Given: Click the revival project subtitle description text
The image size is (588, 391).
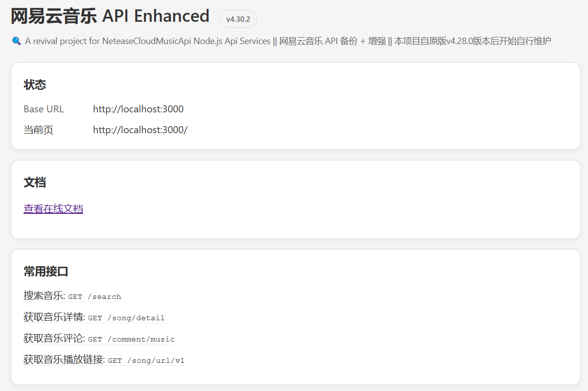Looking at the screenshot, I should (x=287, y=41).
